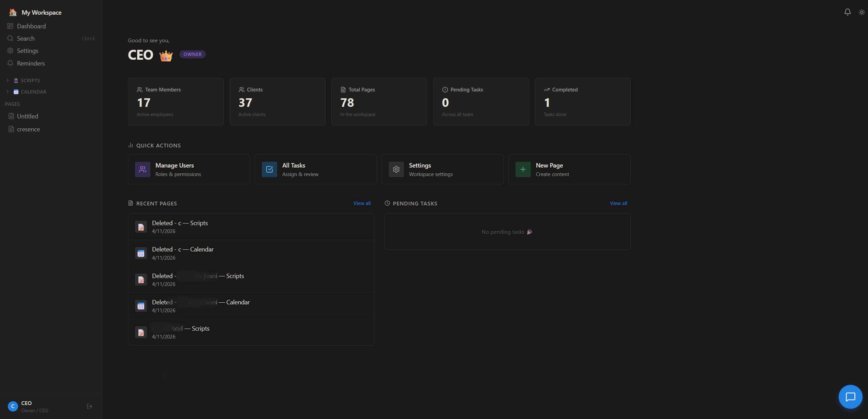Click the Pending Tasks clock icon on card
This screenshot has height=419, width=868.
tap(445, 89)
